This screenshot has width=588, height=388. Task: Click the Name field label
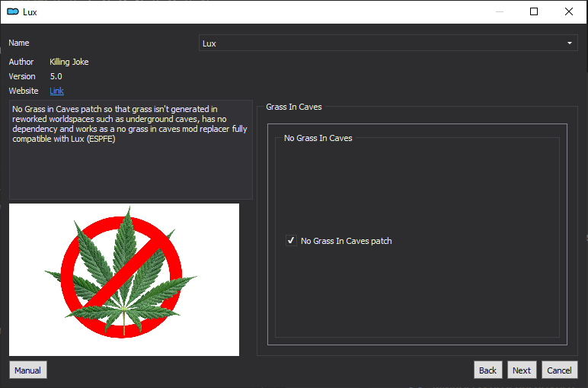click(x=19, y=43)
